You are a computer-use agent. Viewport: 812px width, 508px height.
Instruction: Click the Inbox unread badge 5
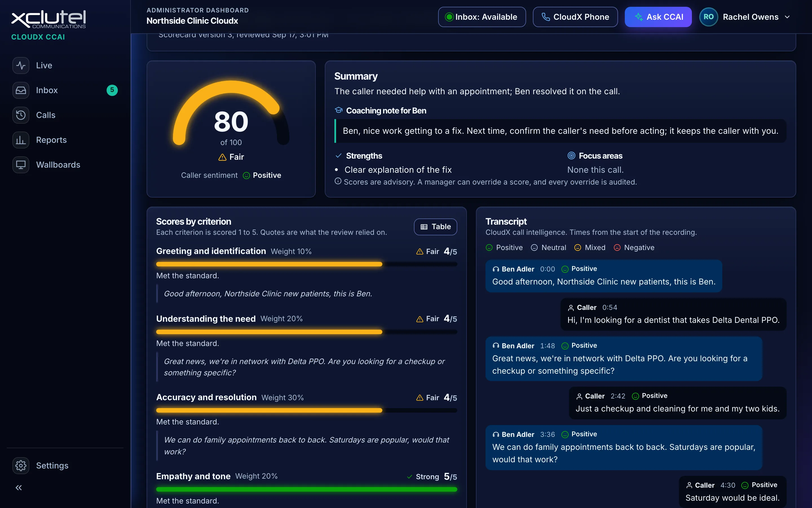112,90
